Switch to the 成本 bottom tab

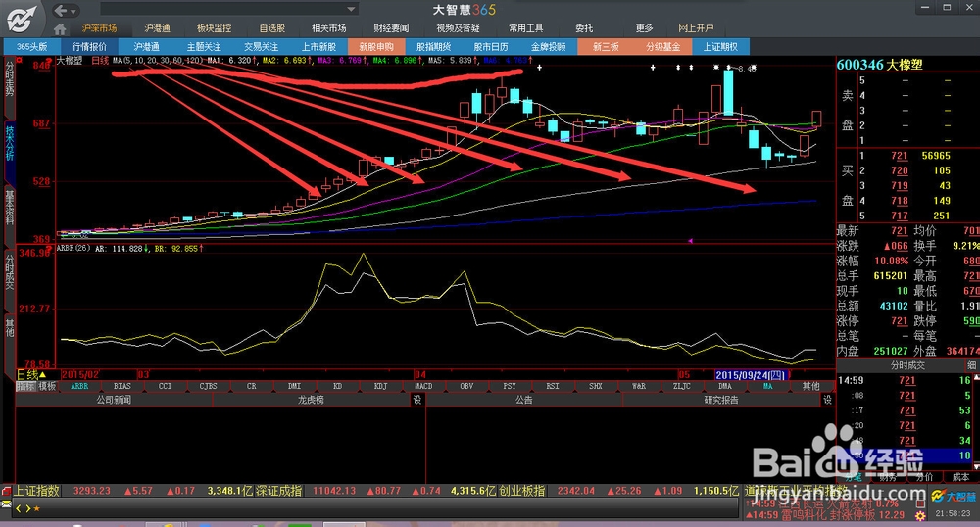tap(960, 477)
